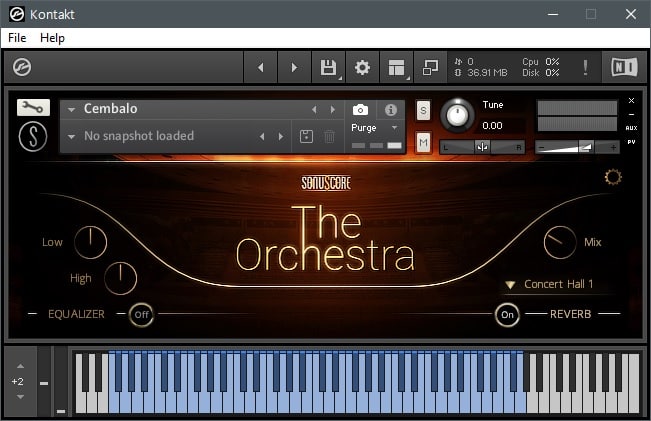Open the Help menu
The image size is (651, 421).
52,38
